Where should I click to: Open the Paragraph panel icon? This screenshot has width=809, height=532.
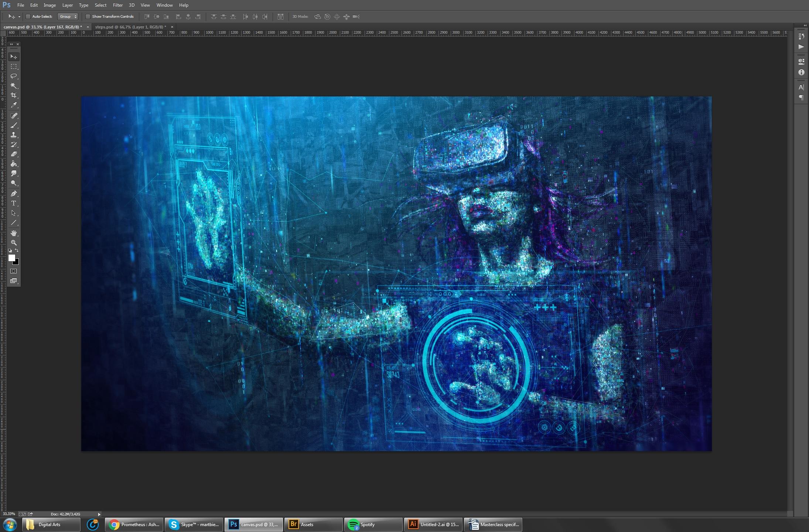(x=801, y=98)
